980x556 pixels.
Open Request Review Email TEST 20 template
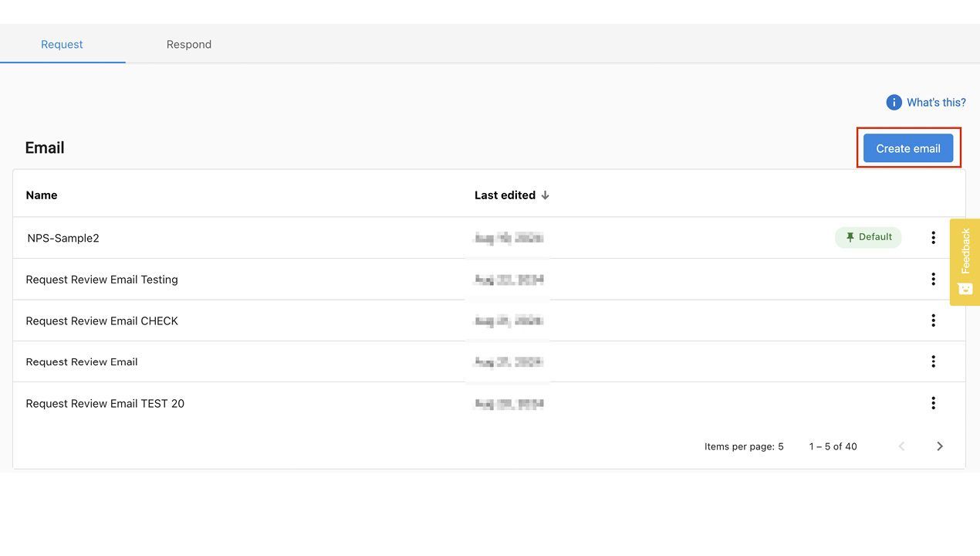pos(105,403)
